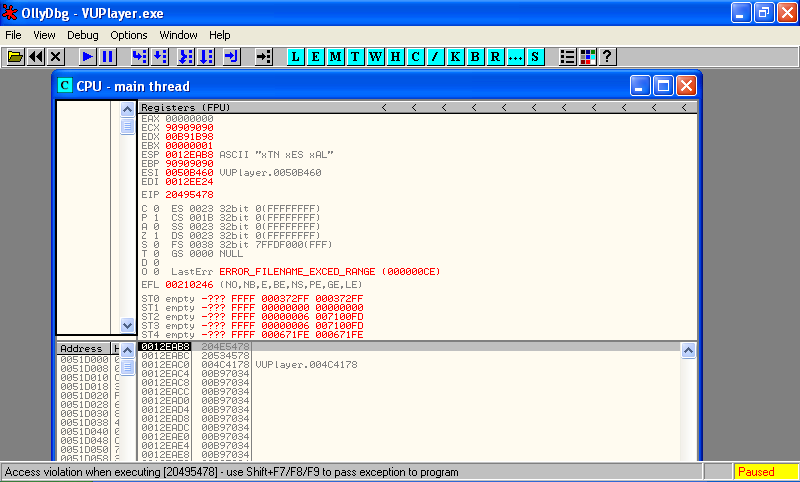This screenshot has height=482, width=800.
Task: Click the Appearance options color grid icon
Action: (x=587, y=57)
